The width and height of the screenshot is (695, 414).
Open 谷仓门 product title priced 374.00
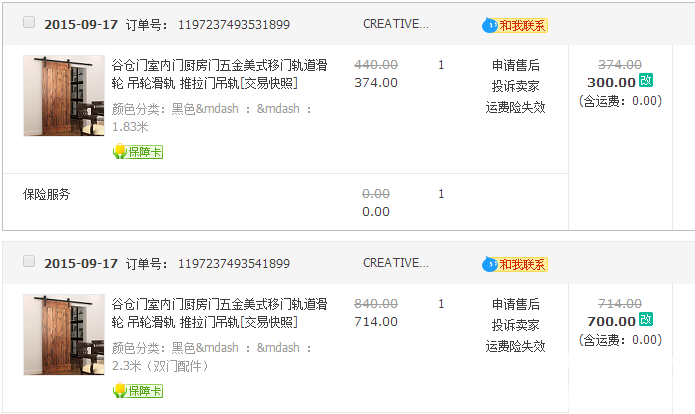[x=219, y=73]
